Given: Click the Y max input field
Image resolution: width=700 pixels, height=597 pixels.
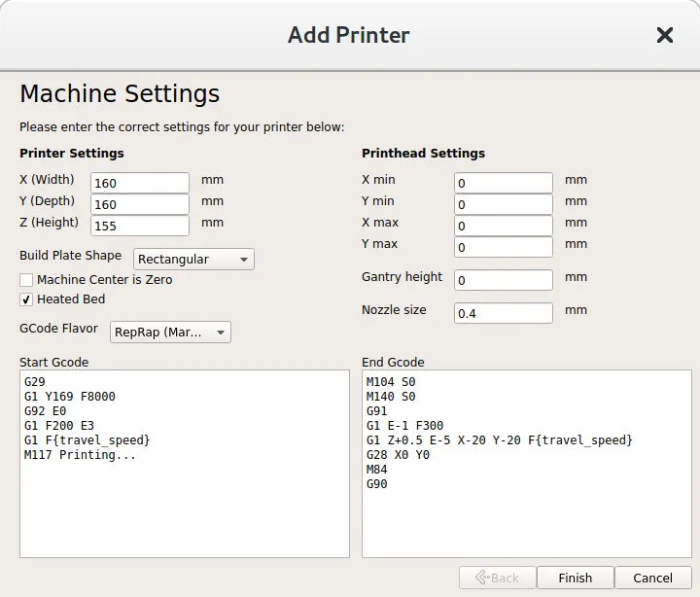Looking at the screenshot, I should 504,247.
